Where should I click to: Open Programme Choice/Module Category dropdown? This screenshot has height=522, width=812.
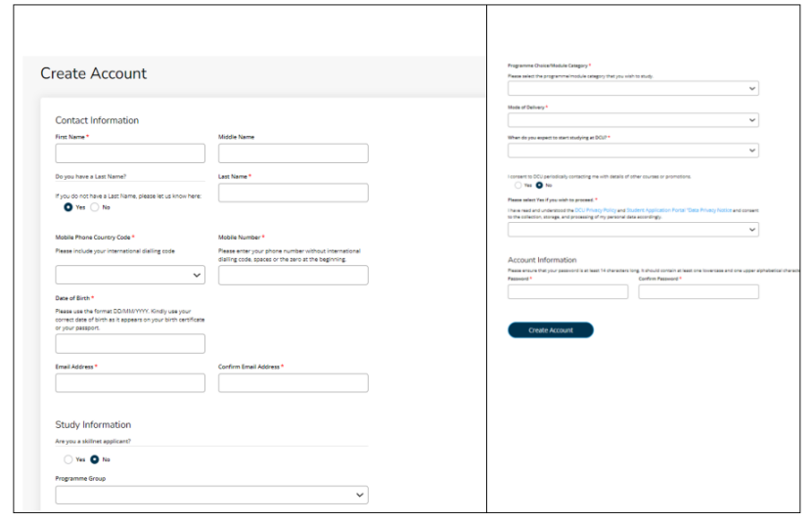pos(633,88)
